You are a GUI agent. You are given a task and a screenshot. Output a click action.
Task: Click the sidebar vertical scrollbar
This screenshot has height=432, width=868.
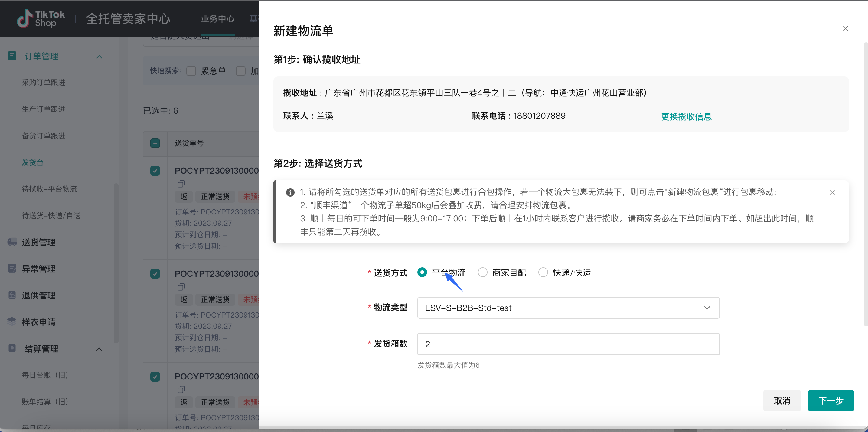click(x=116, y=263)
